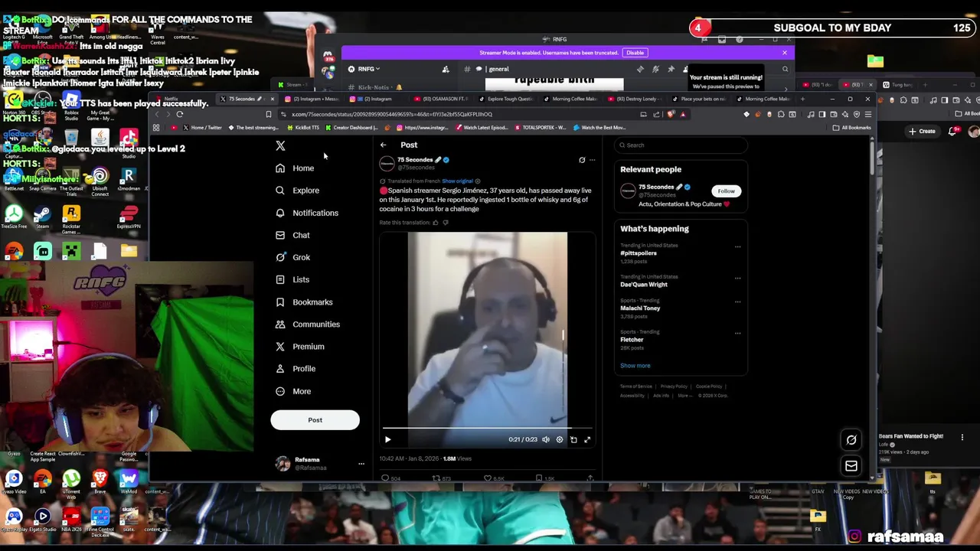Screen dimensions: 980x551
Task: Open Home in the X sidebar
Action: (x=295, y=168)
